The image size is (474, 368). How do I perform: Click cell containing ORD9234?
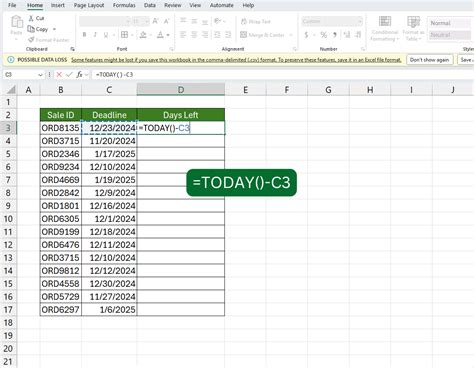pyautogui.click(x=61, y=167)
